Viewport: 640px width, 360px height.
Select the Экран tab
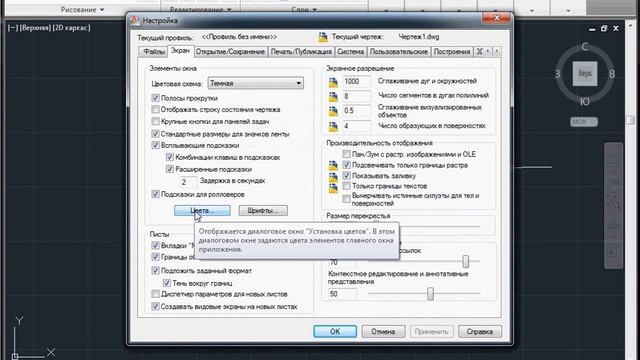tap(180, 51)
